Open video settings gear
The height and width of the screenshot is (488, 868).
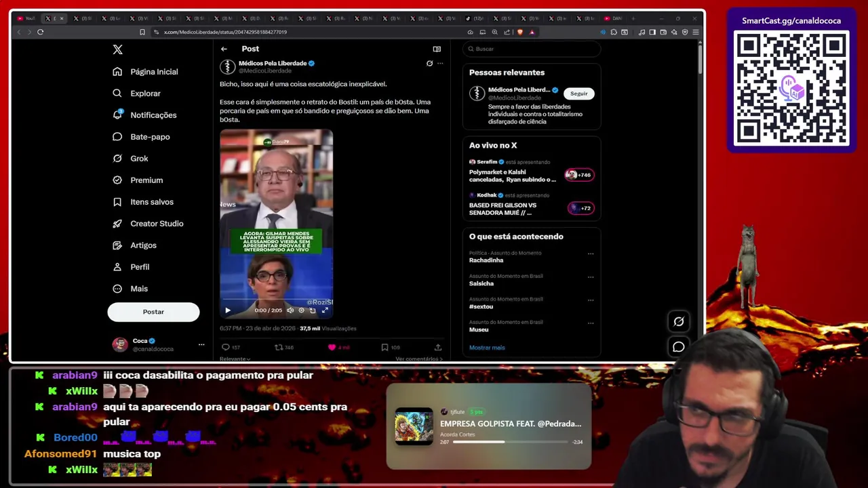[x=302, y=310]
